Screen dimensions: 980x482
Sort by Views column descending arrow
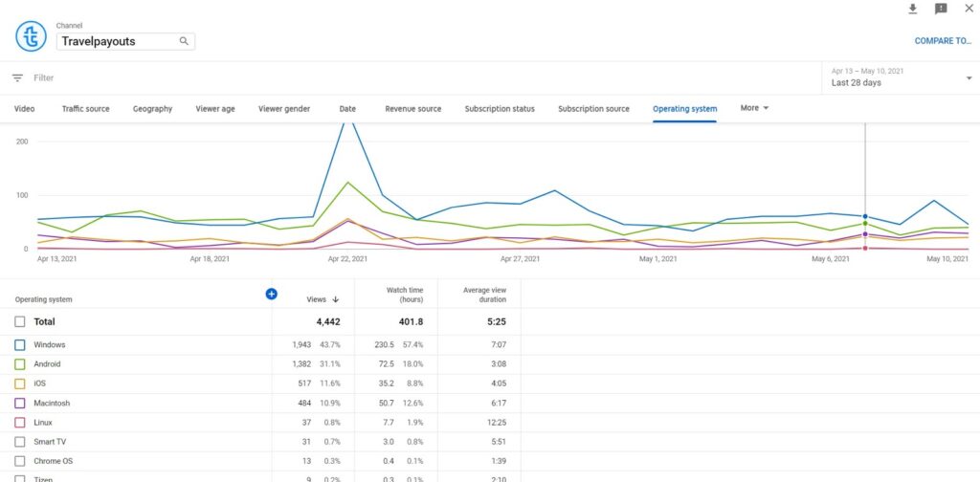pos(336,299)
